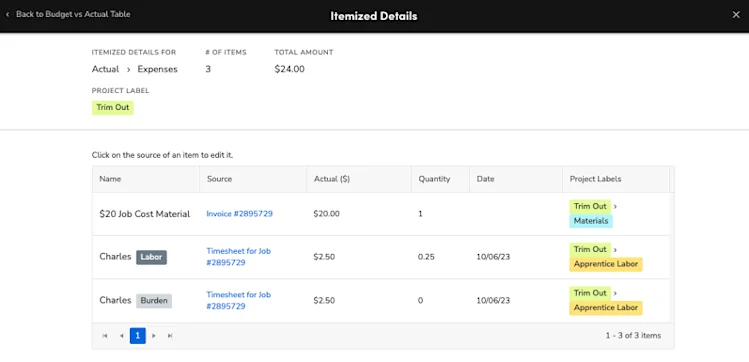Click $2.50 amount in Charles Labor row
The width and height of the screenshot is (749, 362).
coord(324,257)
